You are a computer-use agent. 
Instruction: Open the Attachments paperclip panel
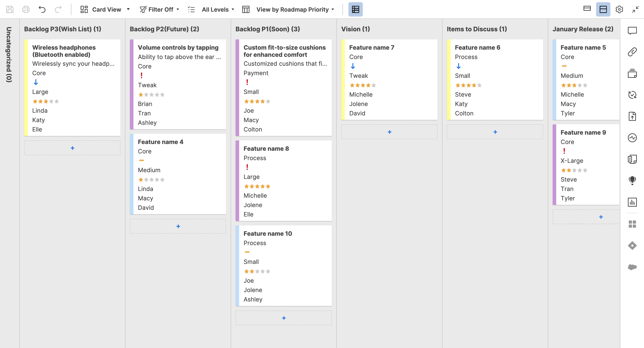click(x=632, y=52)
